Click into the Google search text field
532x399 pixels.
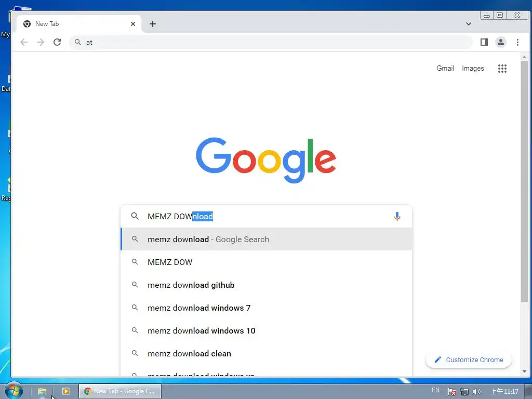pyautogui.click(x=267, y=216)
